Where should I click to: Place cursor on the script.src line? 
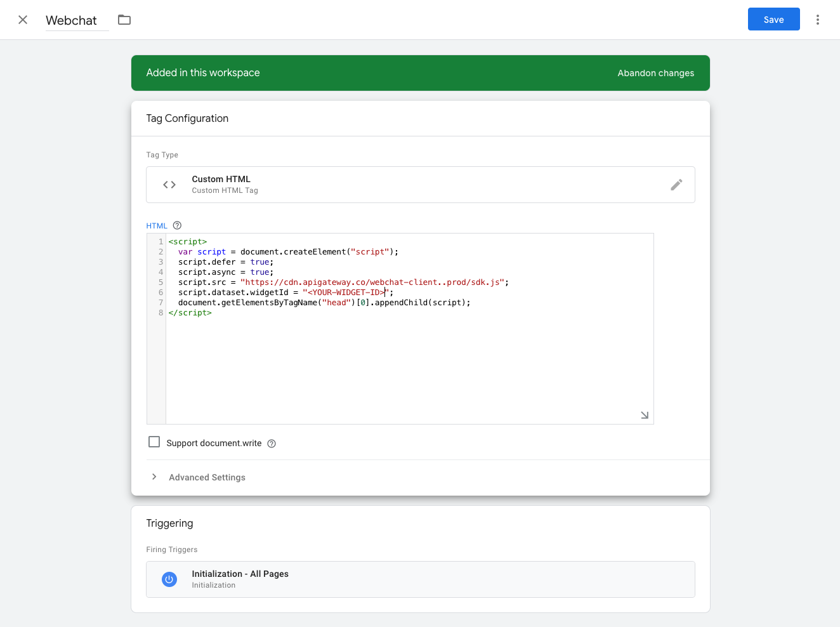point(336,282)
